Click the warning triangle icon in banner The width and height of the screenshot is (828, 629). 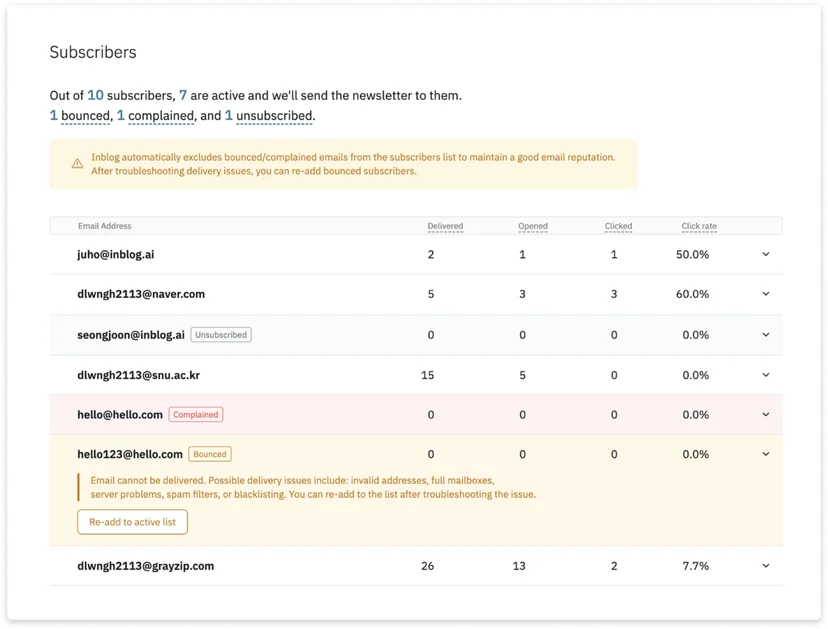click(77, 164)
